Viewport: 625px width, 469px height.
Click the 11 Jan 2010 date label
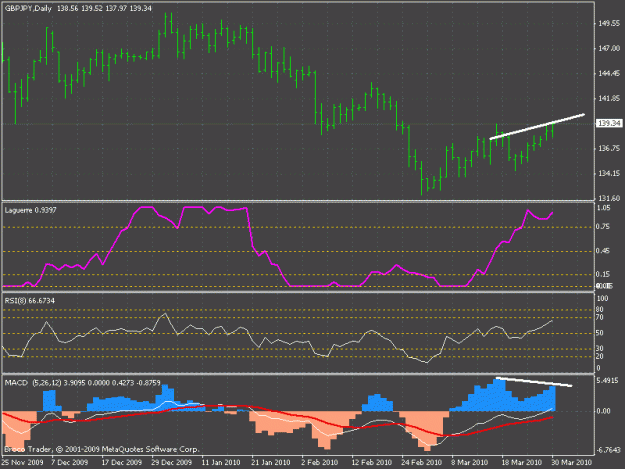point(221,463)
